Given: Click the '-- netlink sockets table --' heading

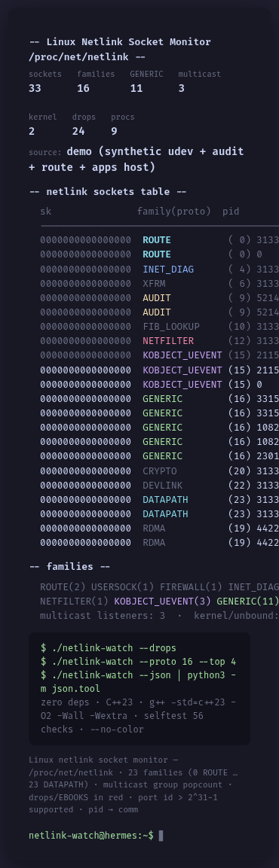Looking at the screenshot, I should point(108,191).
